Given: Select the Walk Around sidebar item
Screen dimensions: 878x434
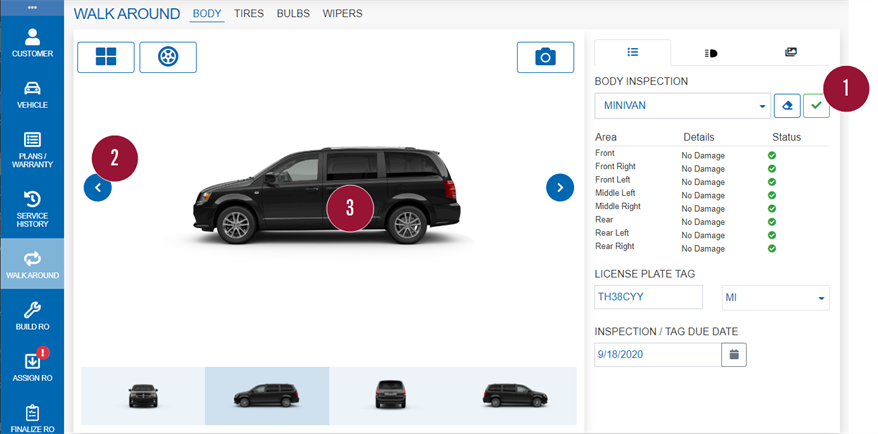Looking at the screenshot, I should 32,264.
